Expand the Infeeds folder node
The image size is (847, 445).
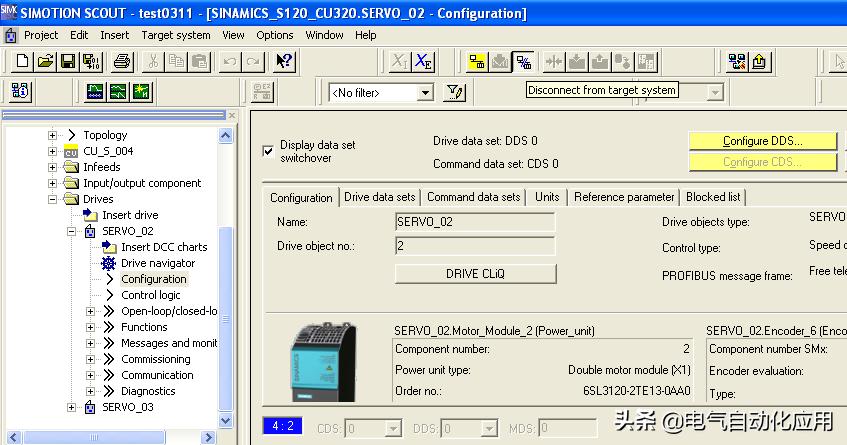pyautogui.click(x=52, y=167)
